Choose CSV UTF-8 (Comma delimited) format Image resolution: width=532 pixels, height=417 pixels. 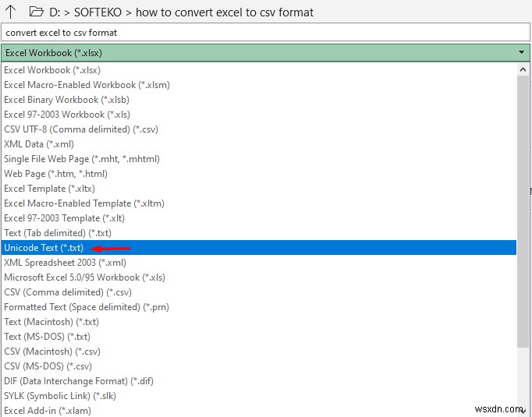point(258,129)
